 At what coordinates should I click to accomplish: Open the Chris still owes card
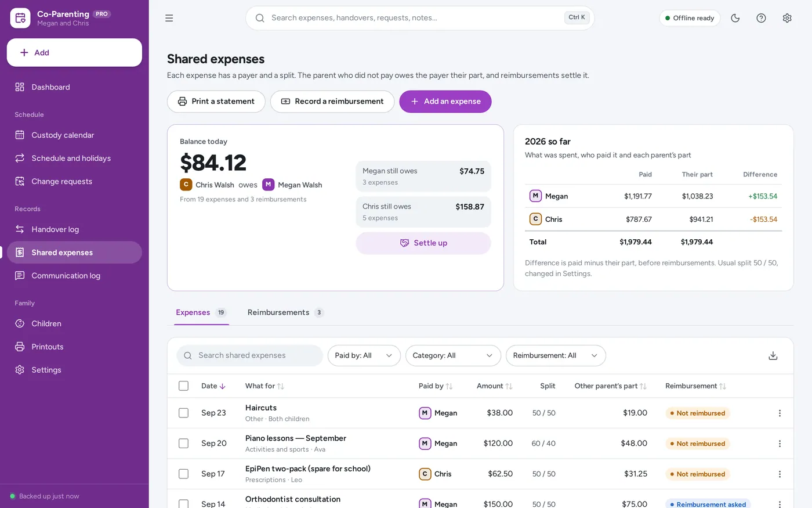point(423,212)
